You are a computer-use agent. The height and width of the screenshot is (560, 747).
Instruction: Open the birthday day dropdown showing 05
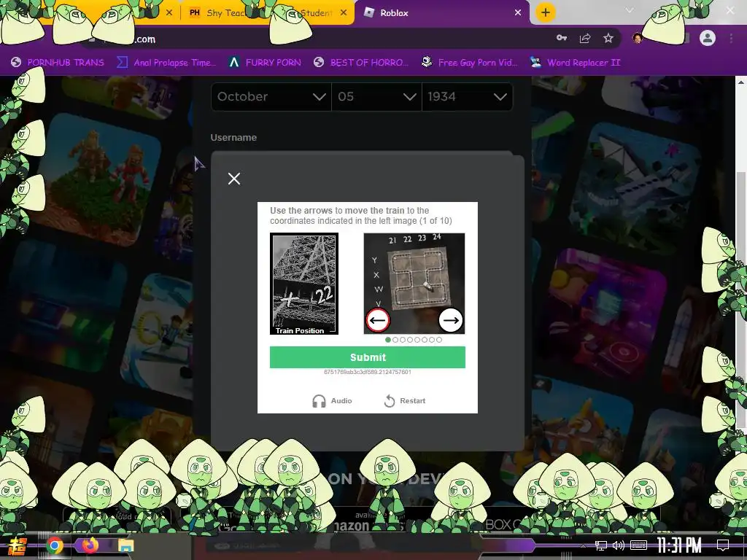pyautogui.click(x=376, y=97)
